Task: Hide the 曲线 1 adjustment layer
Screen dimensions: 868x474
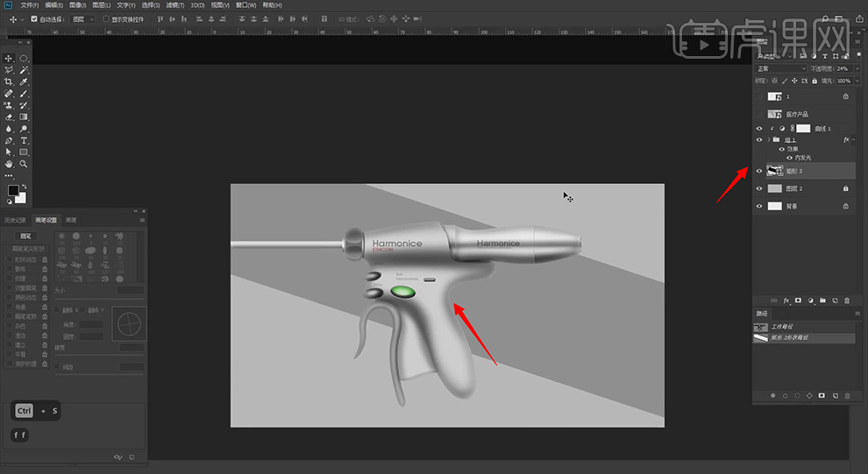Action: pos(759,128)
